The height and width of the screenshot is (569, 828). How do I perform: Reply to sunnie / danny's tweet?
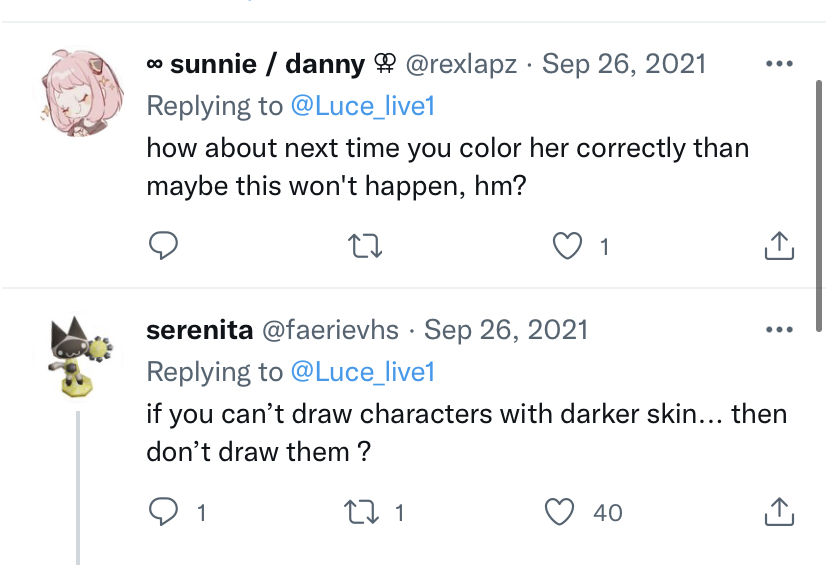(x=163, y=245)
